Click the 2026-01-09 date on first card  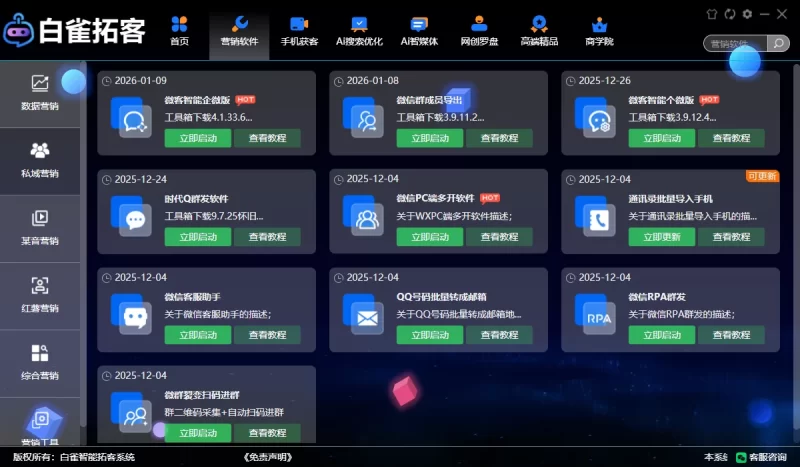pos(140,81)
